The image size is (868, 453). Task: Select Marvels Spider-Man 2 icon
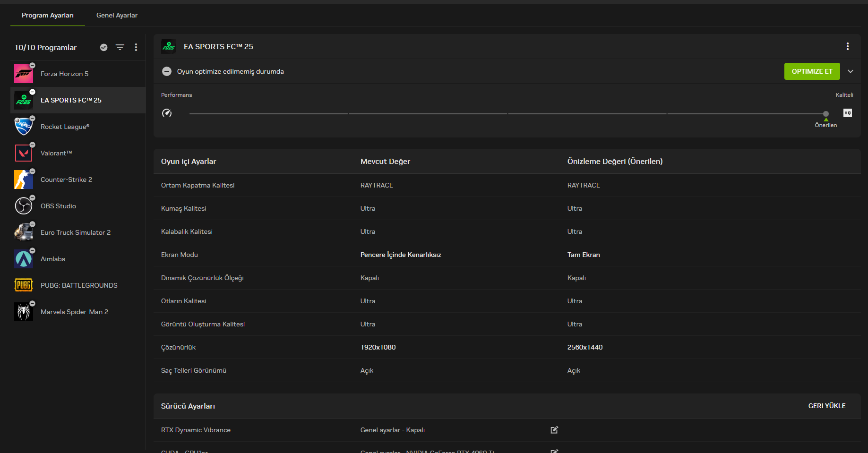tap(24, 312)
